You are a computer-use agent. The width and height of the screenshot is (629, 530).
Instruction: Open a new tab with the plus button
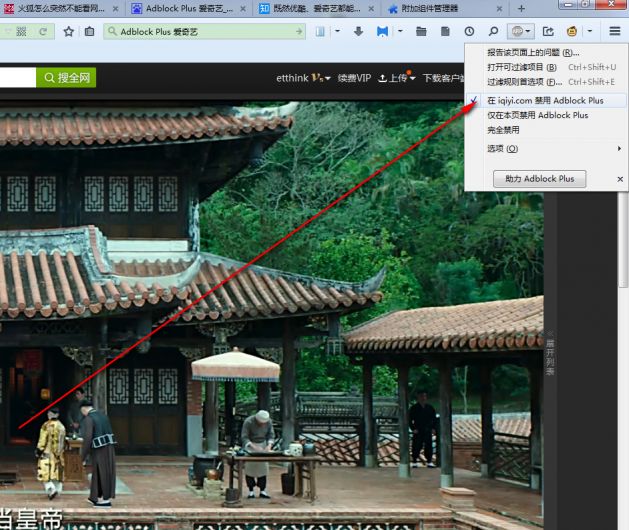click(521, 8)
